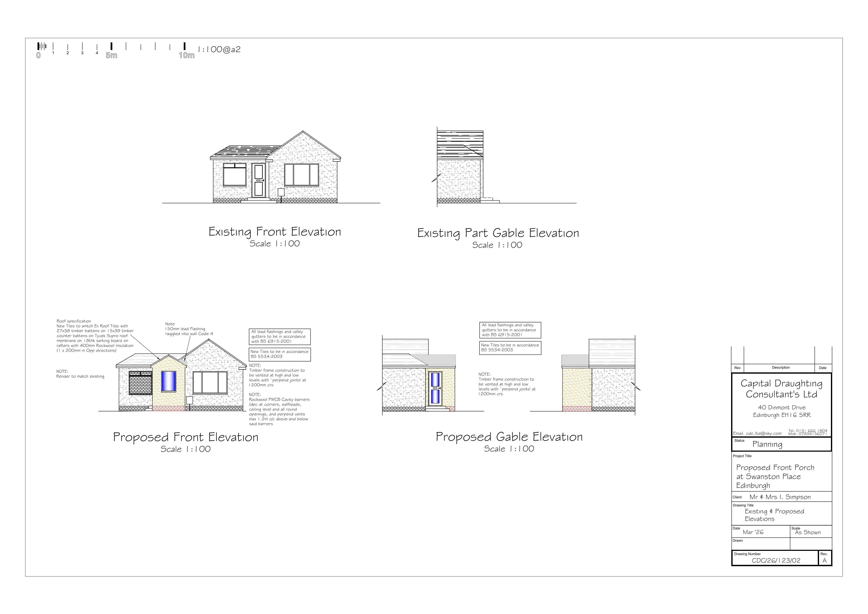Image resolution: width=868 pixels, height=614 pixels.
Task: Click the existing front door drawing
Action: [x=259, y=180]
